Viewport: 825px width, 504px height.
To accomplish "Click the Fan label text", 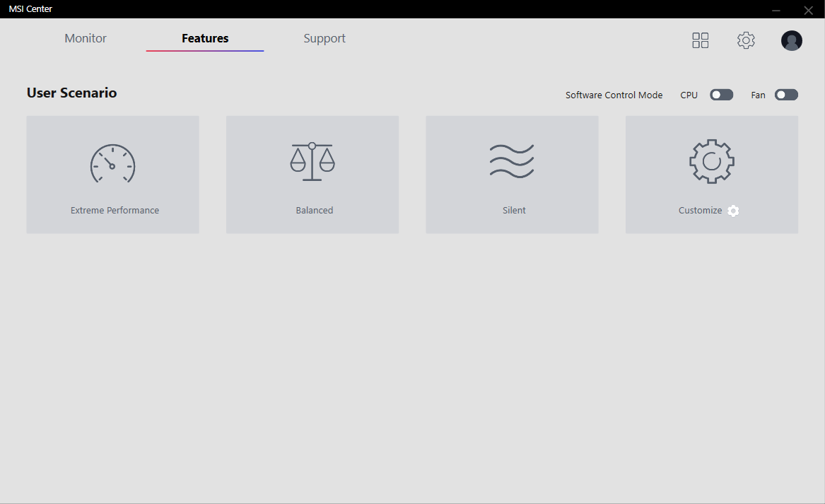I will click(758, 95).
